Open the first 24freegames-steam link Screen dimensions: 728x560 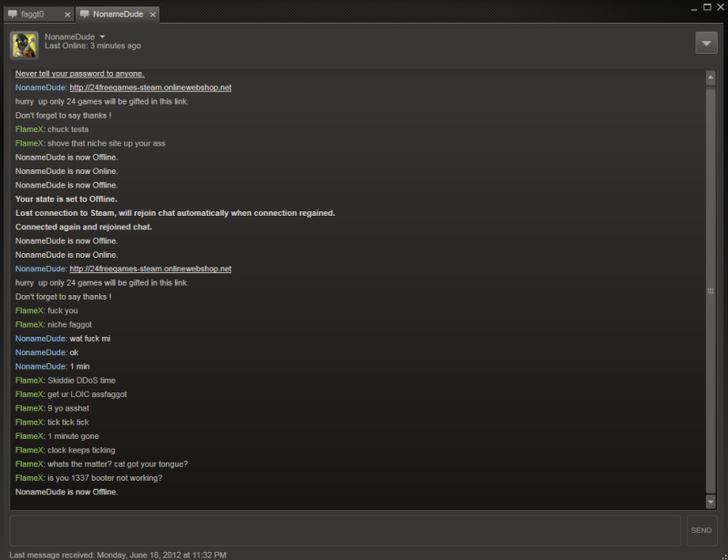click(x=150, y=87)
